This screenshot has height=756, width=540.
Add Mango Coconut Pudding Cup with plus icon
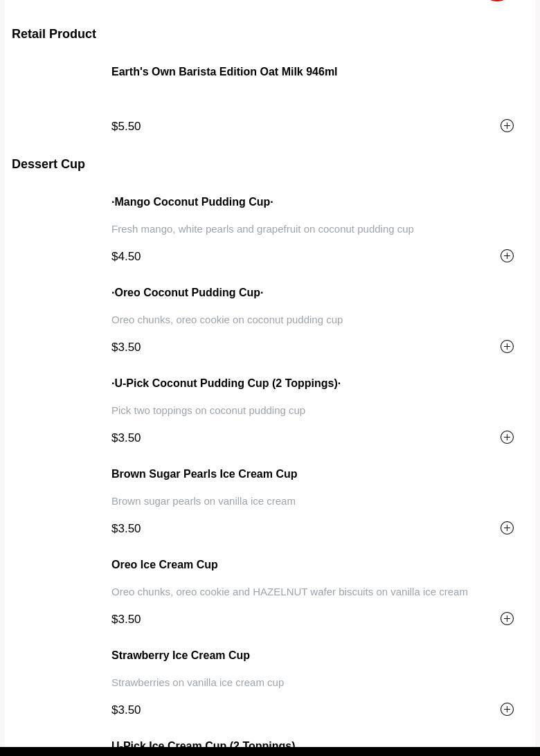[507, 256]
